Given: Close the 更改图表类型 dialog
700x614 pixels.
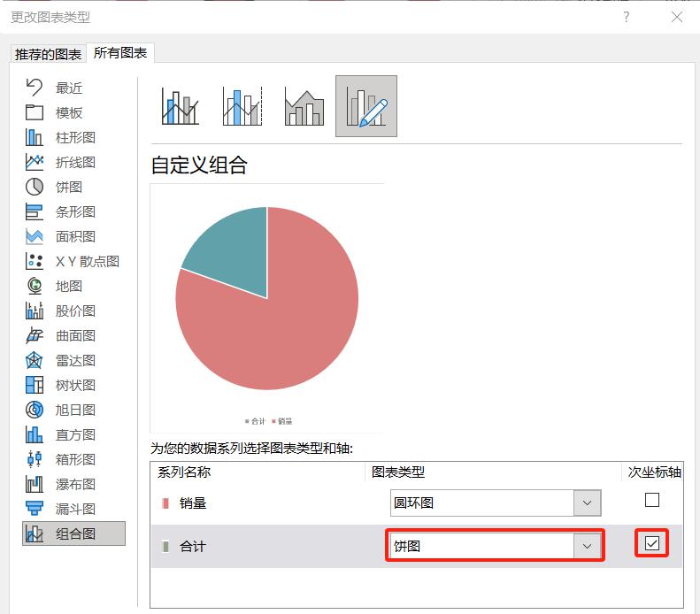Looking at the screenshot, I should pyautogui.click(x=677, y=17).
